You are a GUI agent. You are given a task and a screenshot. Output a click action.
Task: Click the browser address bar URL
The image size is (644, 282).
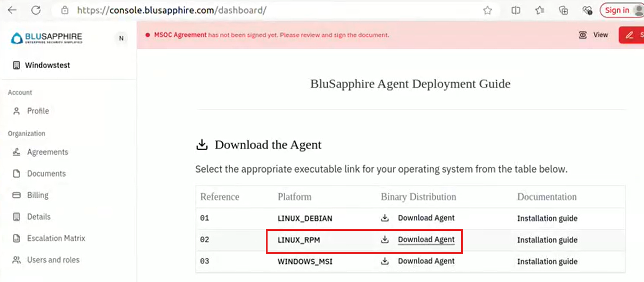172,10
